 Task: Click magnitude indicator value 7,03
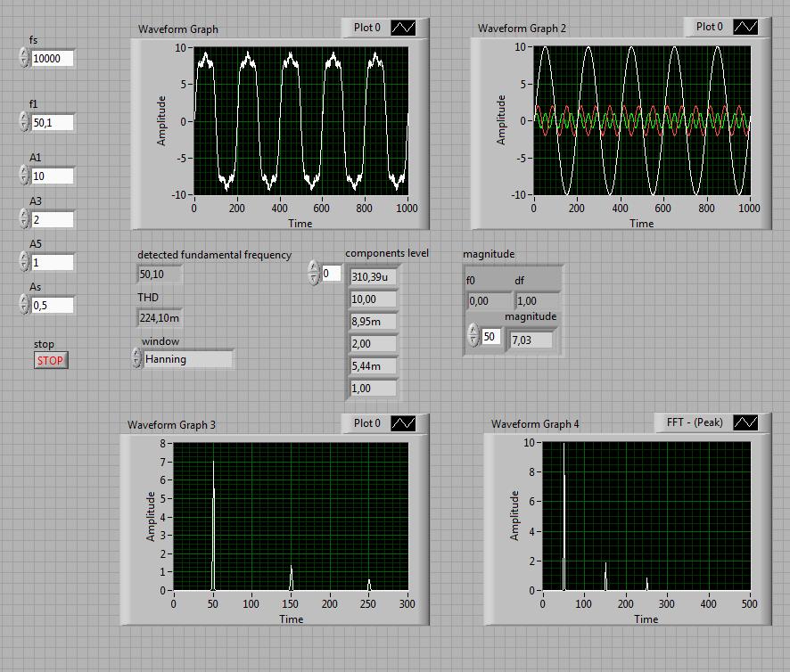[531, 340]
